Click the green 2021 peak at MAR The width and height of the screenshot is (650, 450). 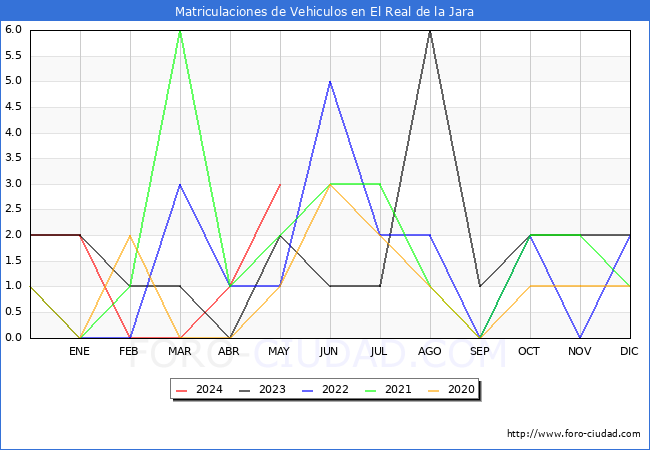tap(180, 31)
